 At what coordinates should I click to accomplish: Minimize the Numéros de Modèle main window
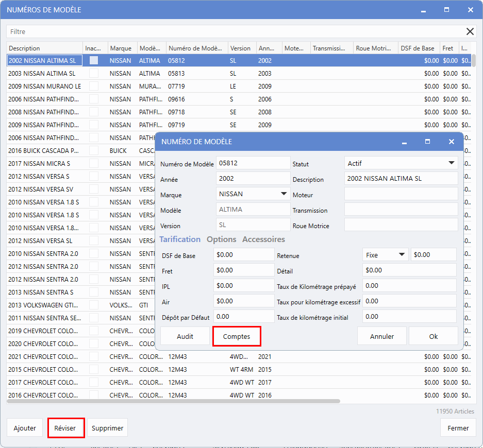point(423,10)
